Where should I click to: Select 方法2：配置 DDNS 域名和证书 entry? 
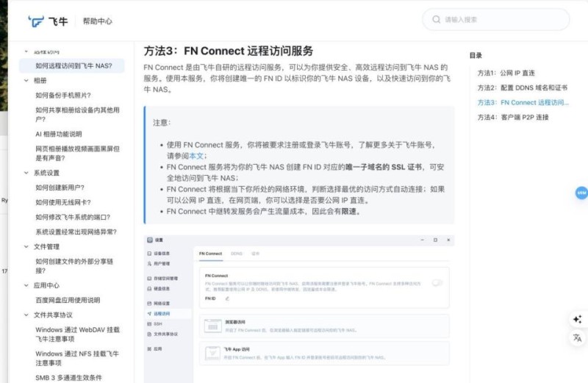click(522, 88)
